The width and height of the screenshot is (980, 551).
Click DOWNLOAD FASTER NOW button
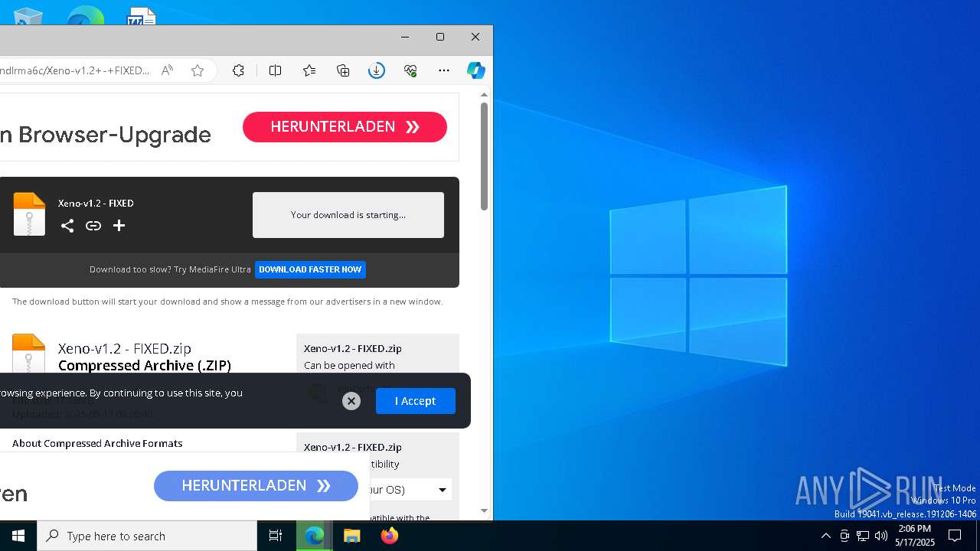(310, 269)
